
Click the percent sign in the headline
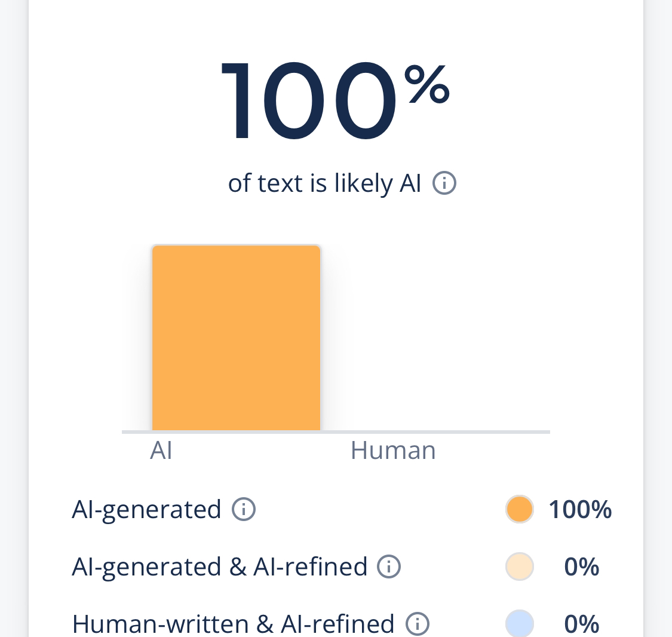(x=428, y=85)
